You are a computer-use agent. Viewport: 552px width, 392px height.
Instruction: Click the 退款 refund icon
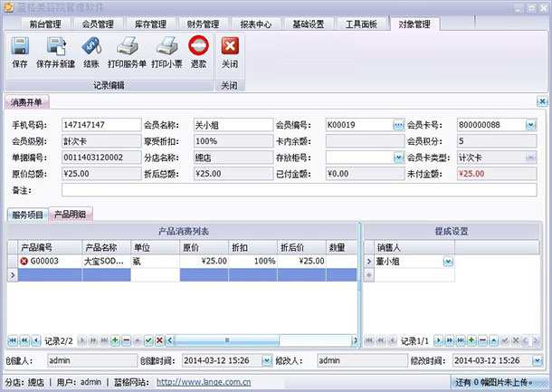[198, 45]
